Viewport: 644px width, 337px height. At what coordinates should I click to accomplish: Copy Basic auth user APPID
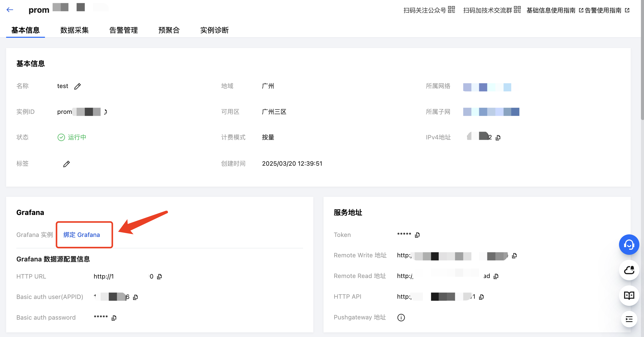point(135,297)
